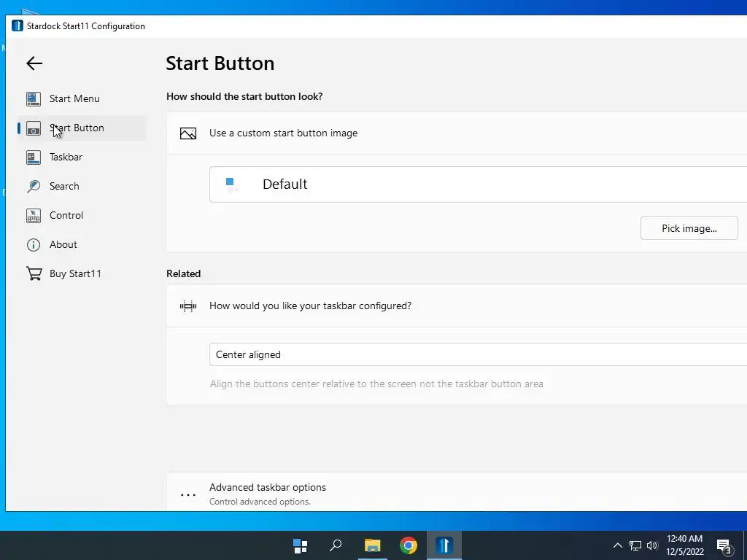
Task: Click the taskbar alignment icon
Action: coord(188,306)
